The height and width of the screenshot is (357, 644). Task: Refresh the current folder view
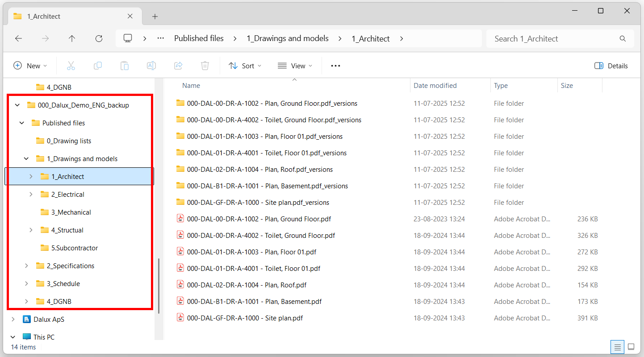point(99,38)
